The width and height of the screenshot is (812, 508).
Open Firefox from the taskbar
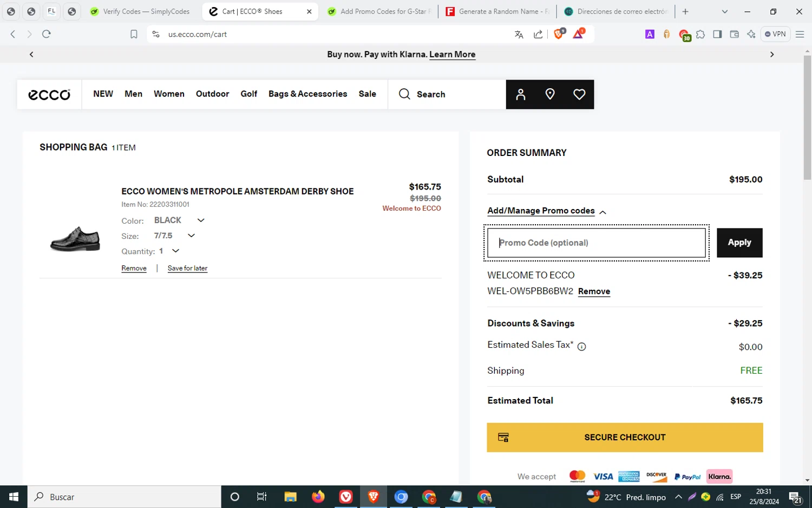[318, 497]
